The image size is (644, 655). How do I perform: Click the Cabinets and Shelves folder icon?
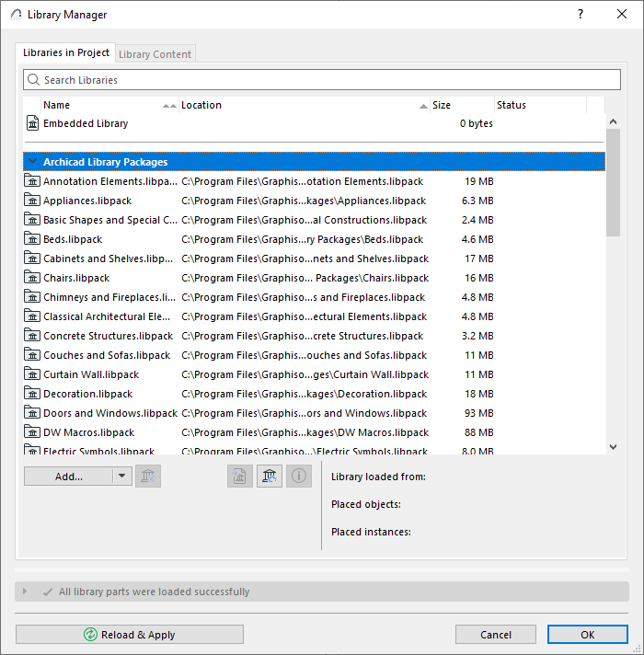click(32, 259)
